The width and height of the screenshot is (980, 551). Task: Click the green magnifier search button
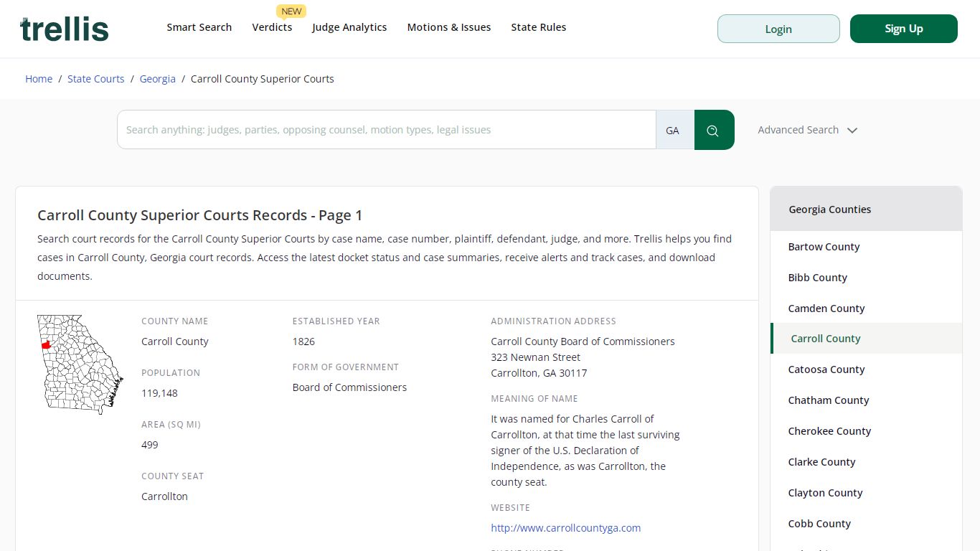pyautogui.click(x=714, y=130)
